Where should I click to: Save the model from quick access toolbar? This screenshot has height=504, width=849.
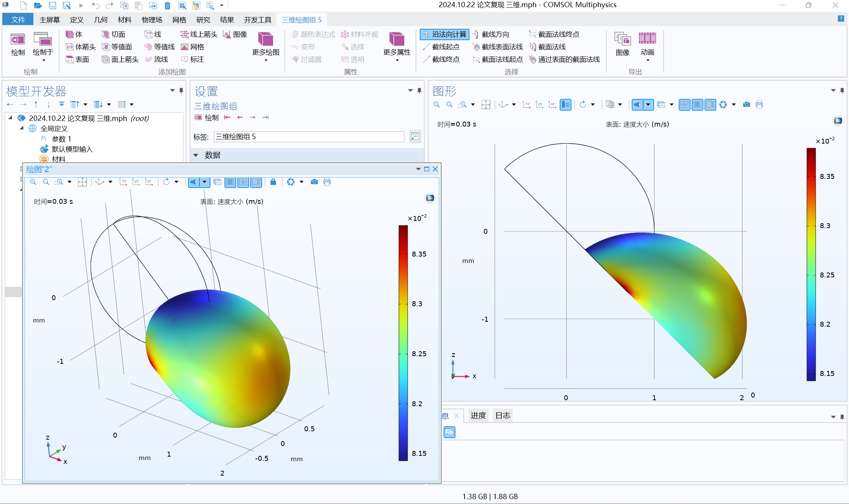[x=52, y=6]
